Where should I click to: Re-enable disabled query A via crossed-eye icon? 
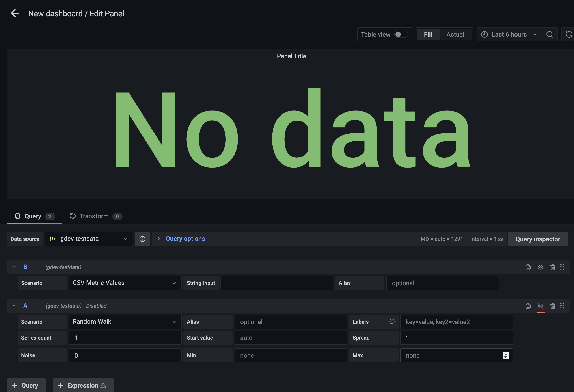point(541,306)
